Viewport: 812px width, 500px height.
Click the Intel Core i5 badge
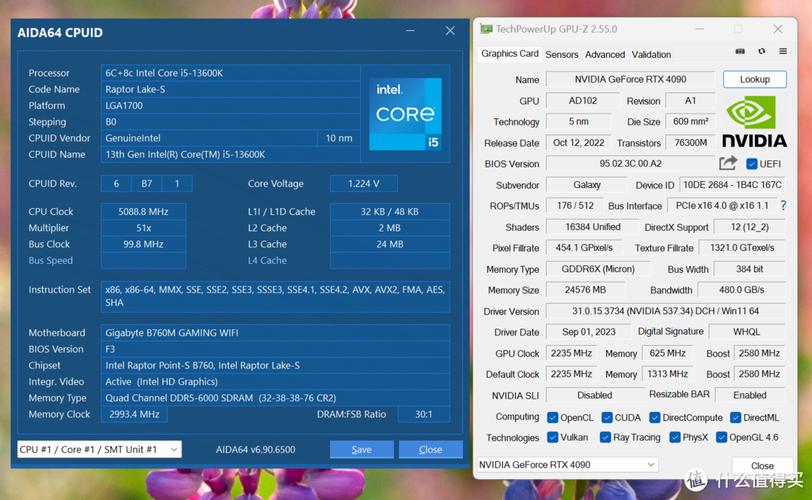pyautogui.click(x=405, y=114)
